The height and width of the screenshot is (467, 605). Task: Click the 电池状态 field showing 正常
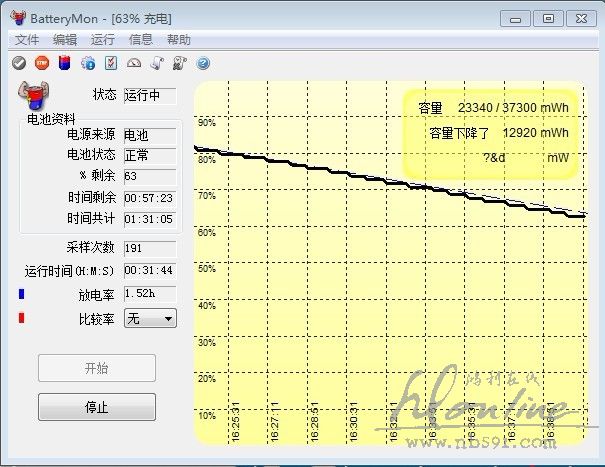point(150,156)
